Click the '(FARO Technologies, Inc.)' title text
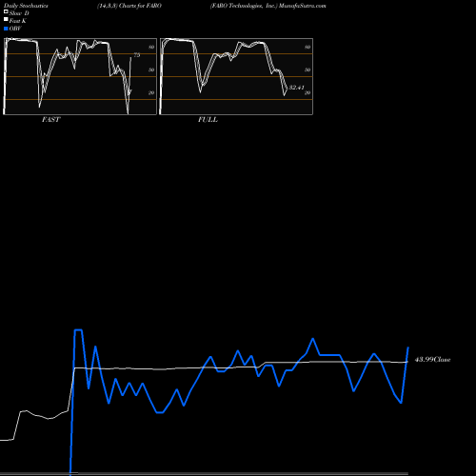This screenshot has height=476, width=476. click(244, 6)
